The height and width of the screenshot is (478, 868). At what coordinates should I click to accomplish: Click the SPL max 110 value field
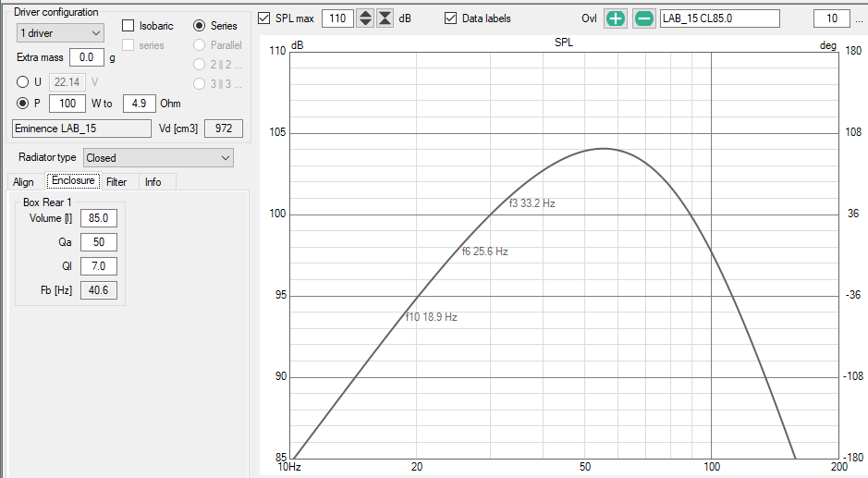[x=337, y=18]
